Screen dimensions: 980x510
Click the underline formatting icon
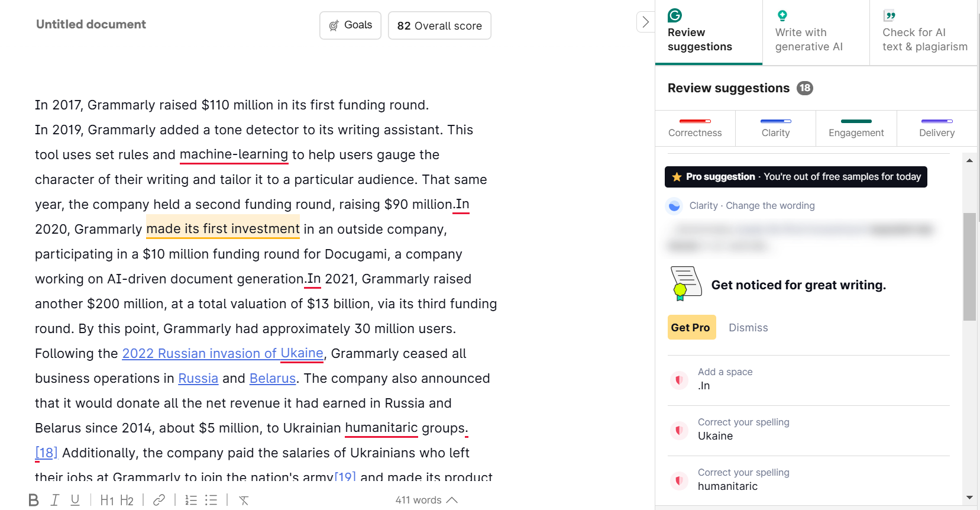(75, 500)
